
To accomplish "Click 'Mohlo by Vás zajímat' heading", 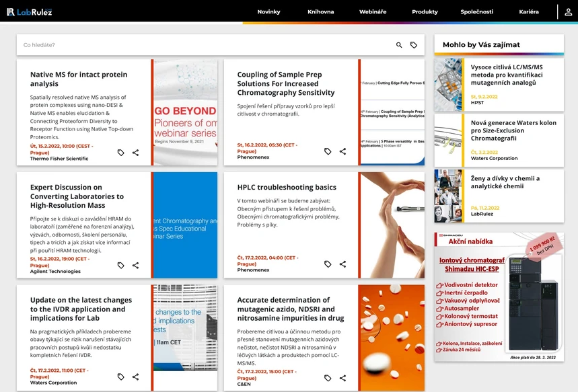I will [481, 44].
